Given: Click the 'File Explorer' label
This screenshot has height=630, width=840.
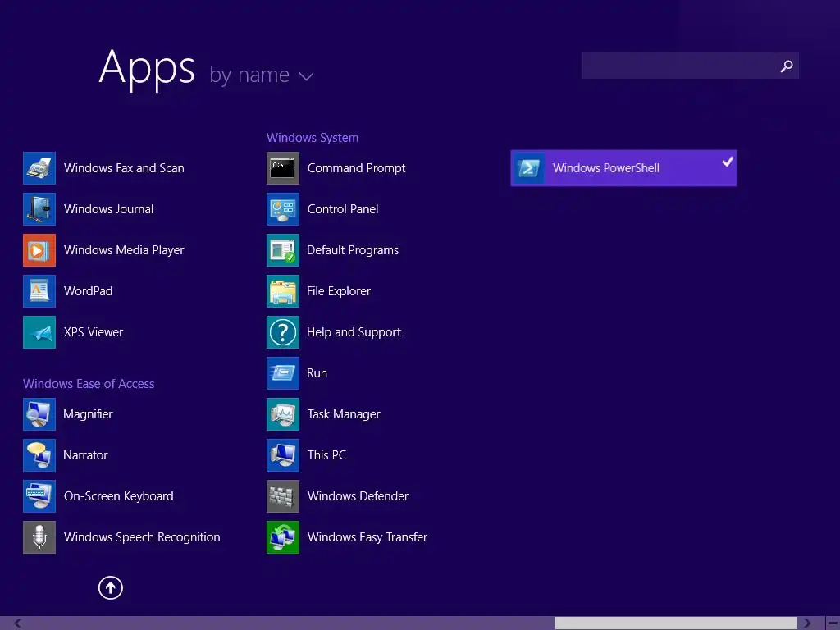Looking at the screenshot, I should click(339, 291).
